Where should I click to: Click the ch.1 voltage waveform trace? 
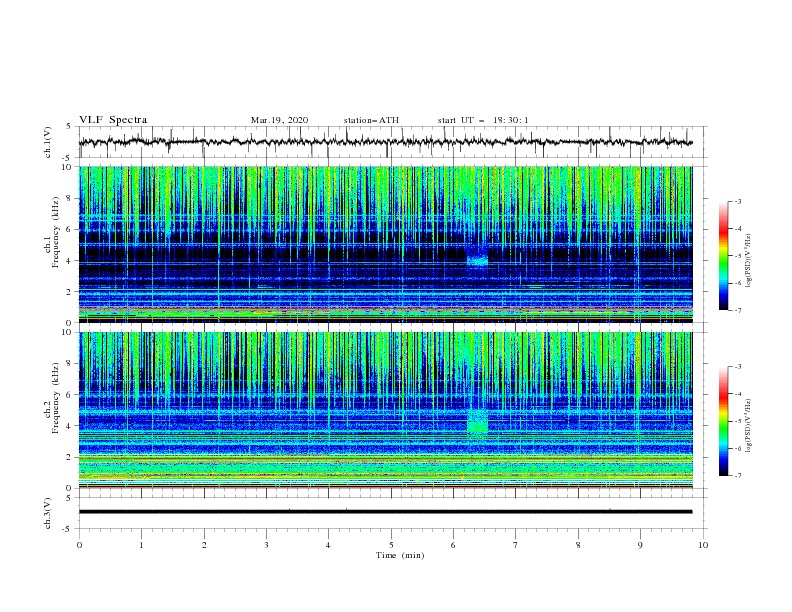385,142
